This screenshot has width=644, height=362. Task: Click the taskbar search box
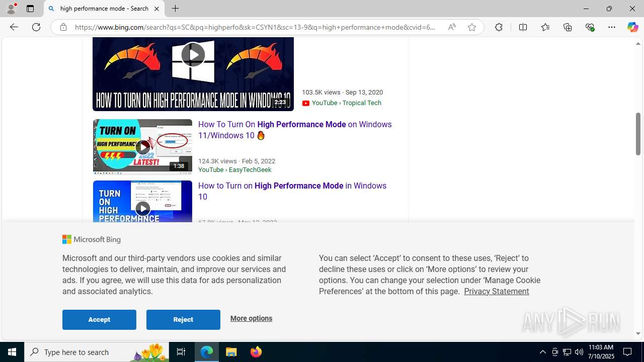(96, 352)
